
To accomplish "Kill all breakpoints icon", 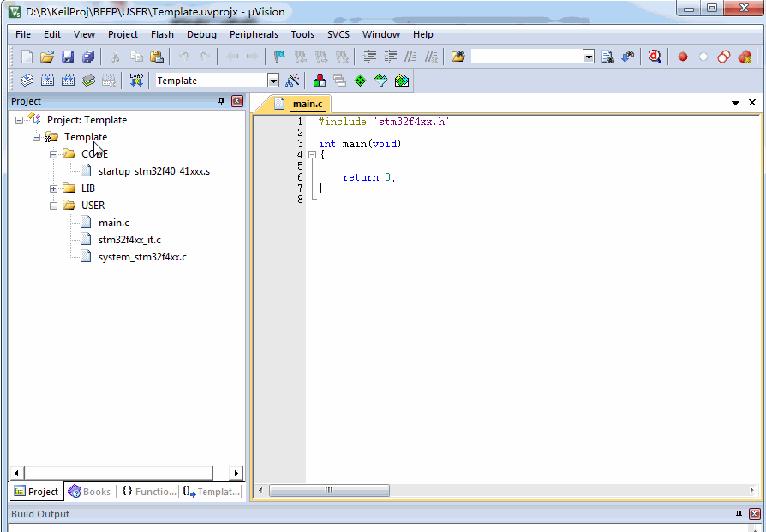I will pos(745,57).
